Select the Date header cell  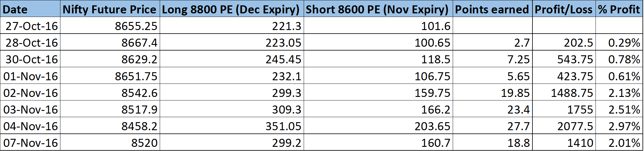coord(30,9)
